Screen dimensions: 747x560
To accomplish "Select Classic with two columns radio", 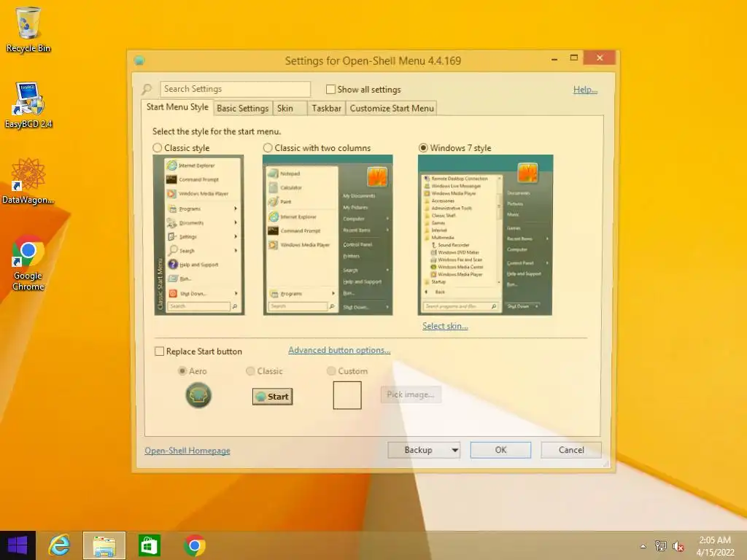I will coord(268,148).
